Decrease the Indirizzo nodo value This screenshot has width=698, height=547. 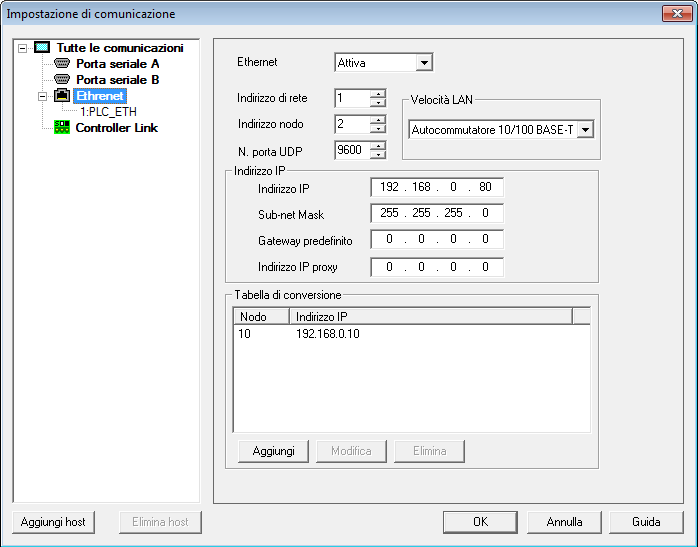[x=378, y=128]
